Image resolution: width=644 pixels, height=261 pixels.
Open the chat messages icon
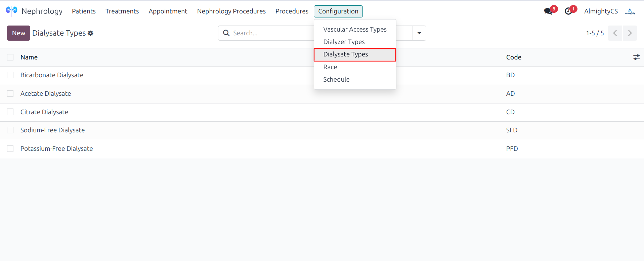point(548,11)
